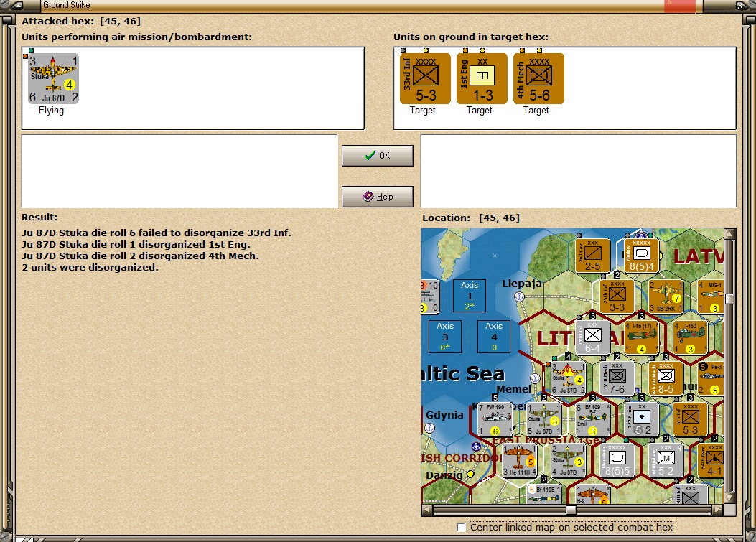Click the Gdynia port anchor icon

(x=429, y=428)
